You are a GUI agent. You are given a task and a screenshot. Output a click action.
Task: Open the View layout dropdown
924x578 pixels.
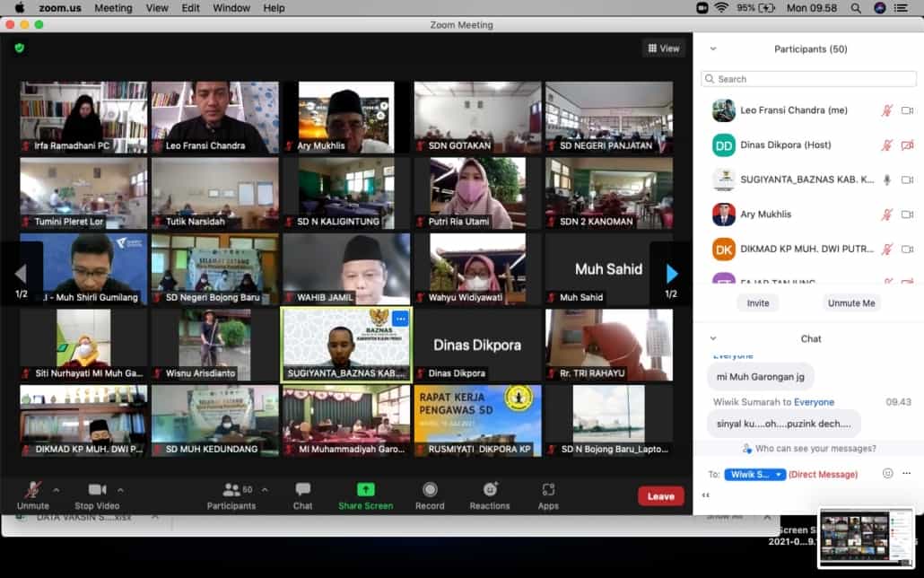pyautogui.click(x=664, y=48)
